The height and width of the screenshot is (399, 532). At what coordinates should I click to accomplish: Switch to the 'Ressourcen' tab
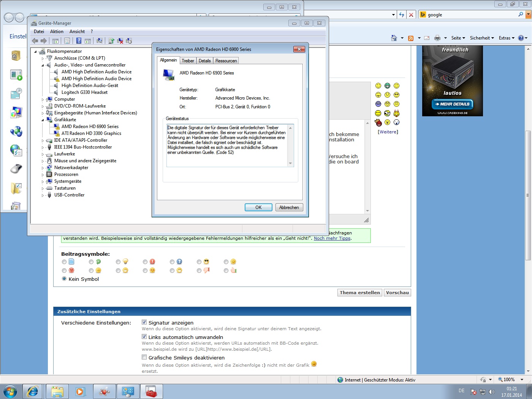click(x=226, y=61)
